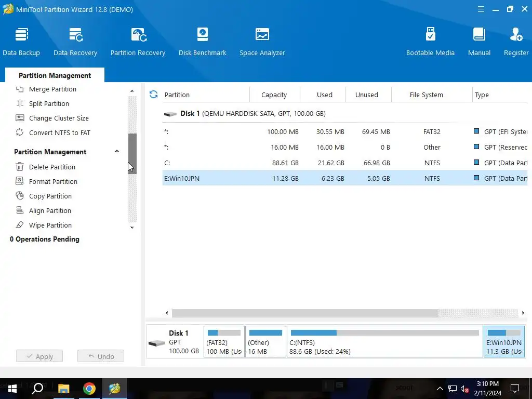Click the Disk 1 GPT 100.00 GB label in disk map
The height and width of the screenshot is (399, 532).
coord(183,342)
